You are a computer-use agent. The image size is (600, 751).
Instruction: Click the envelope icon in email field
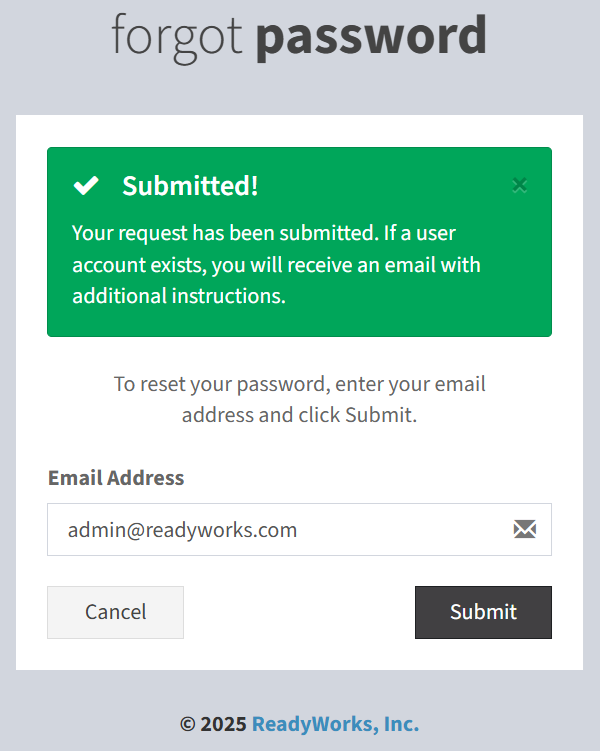[x=525, y=529]
